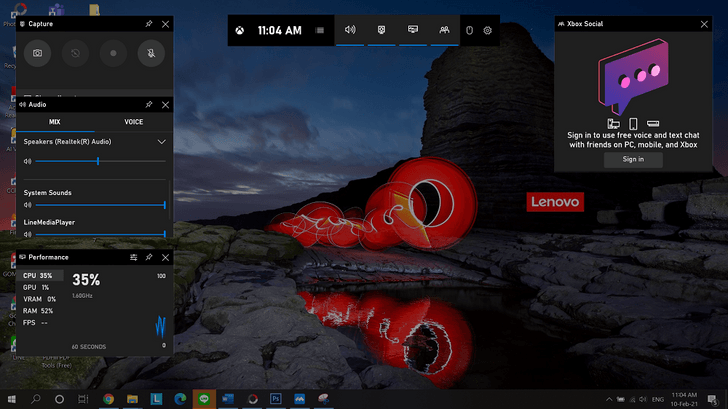Close the Xbox Social widget
Image resolution: width=728 pixels, height=409 pixels.
[x=704, y=24]
